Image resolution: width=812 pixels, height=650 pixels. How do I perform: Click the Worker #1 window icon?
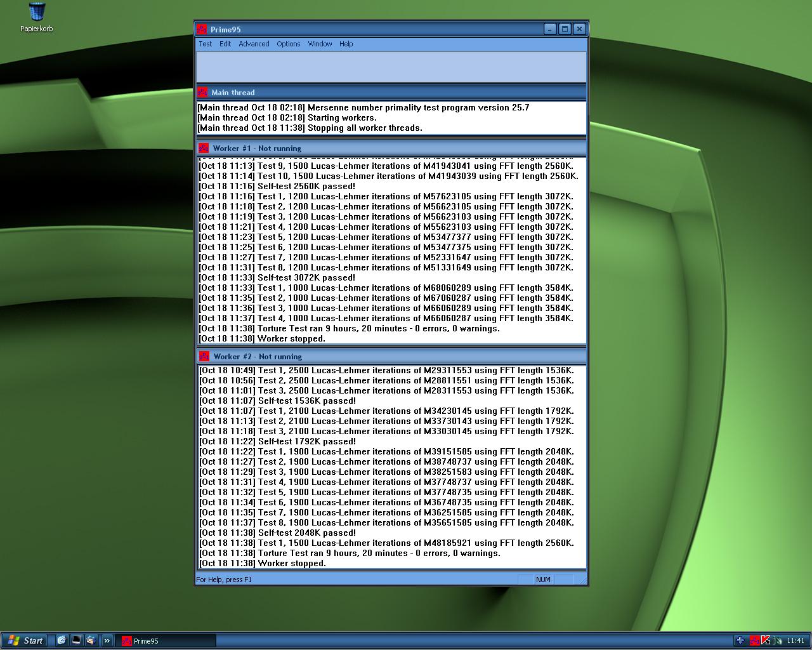click(x=204, y=148)
